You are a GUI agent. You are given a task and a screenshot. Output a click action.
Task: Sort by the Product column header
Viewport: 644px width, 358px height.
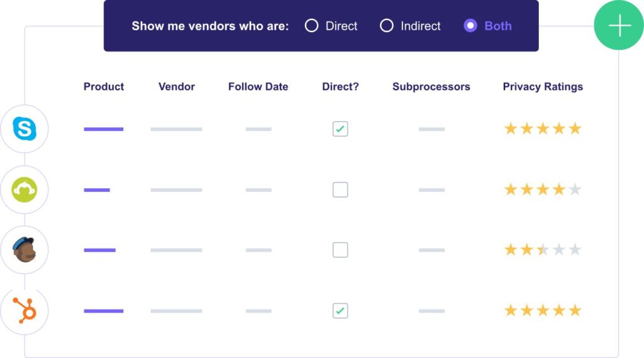[x=104, y=87]
